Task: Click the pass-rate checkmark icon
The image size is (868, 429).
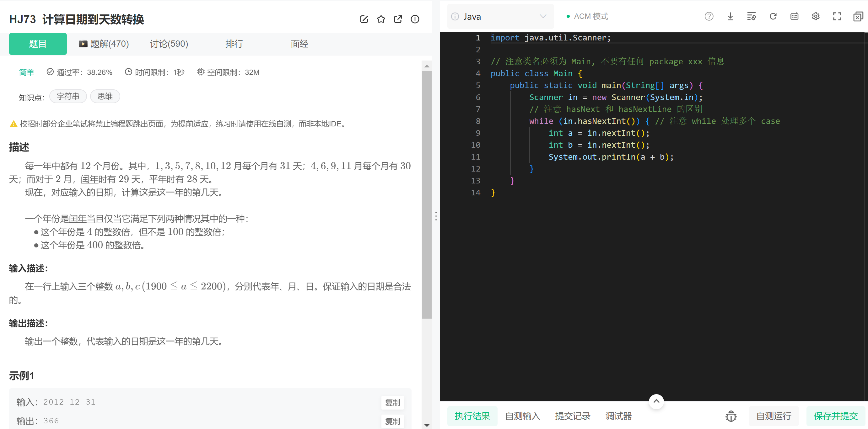Action: tap(50, 72)
